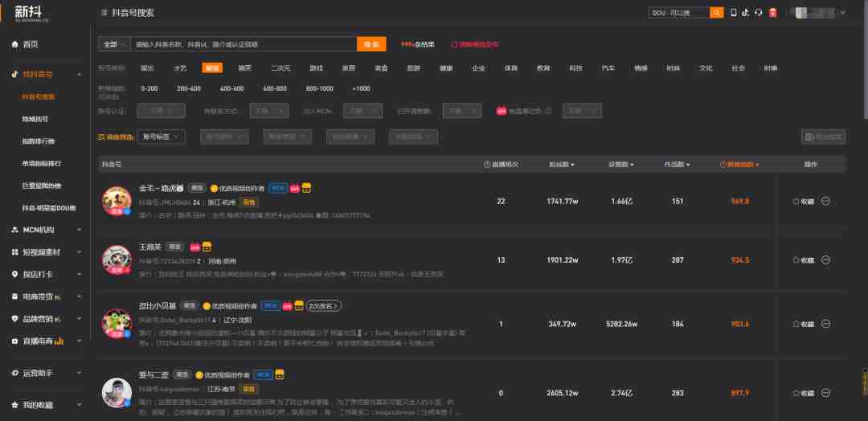Screen dimensions: 868x421
Task: Select index range 0-200
Action: tap(149, 88)
